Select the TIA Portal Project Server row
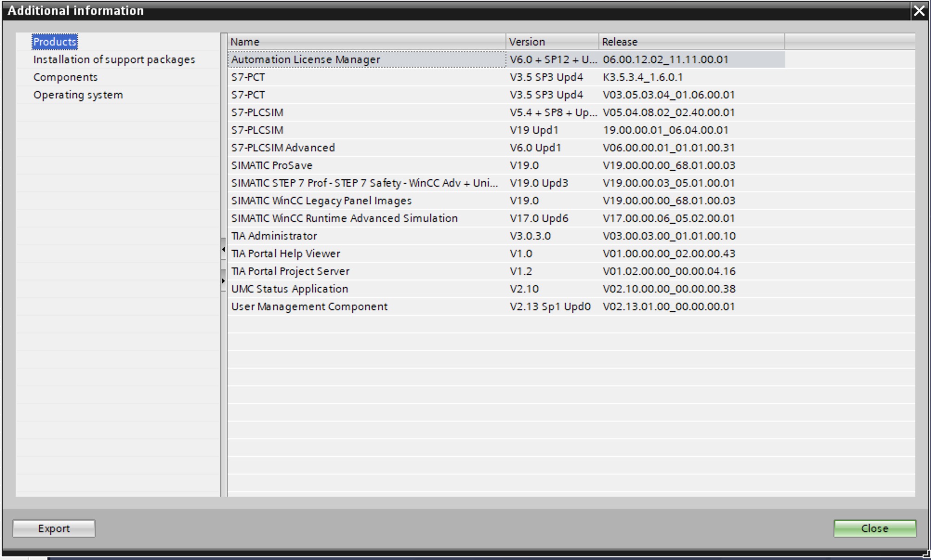 click(x=290, y=271)
